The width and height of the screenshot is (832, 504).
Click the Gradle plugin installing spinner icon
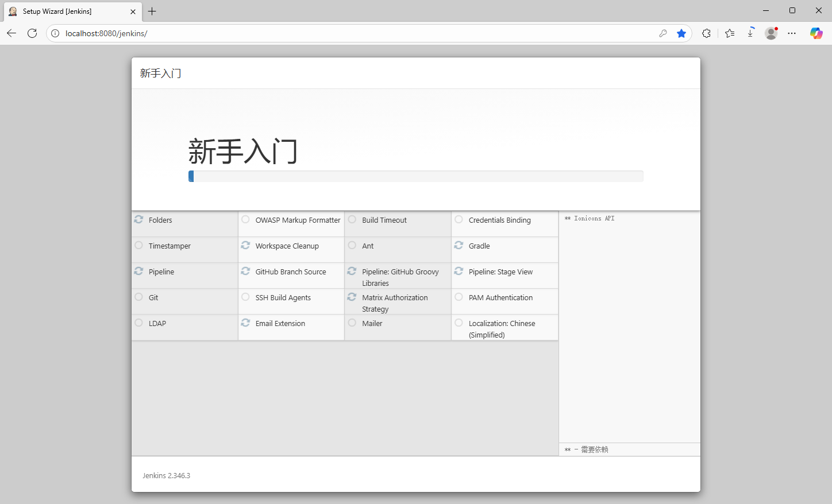[x=459, y=245]
